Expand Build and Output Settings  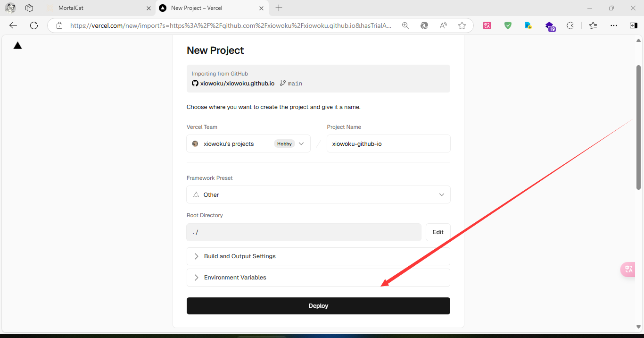(x=318, y=256)
